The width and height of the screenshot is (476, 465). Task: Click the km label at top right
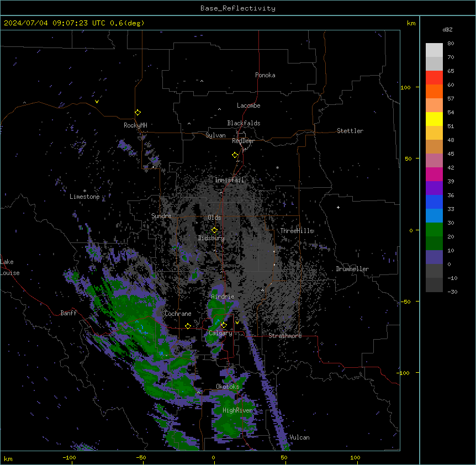point(411,23)
